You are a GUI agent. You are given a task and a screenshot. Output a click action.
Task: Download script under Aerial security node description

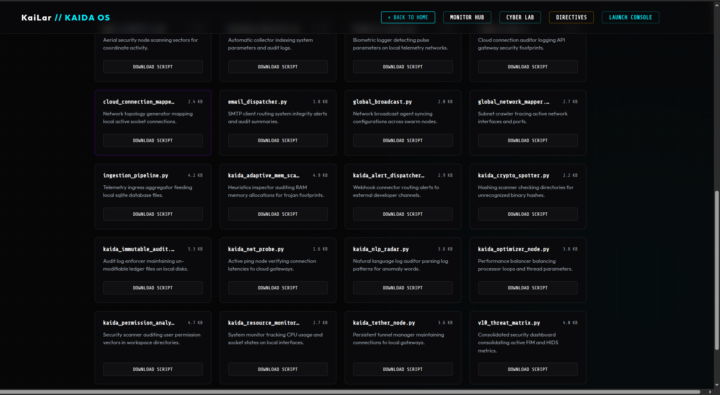153,67
